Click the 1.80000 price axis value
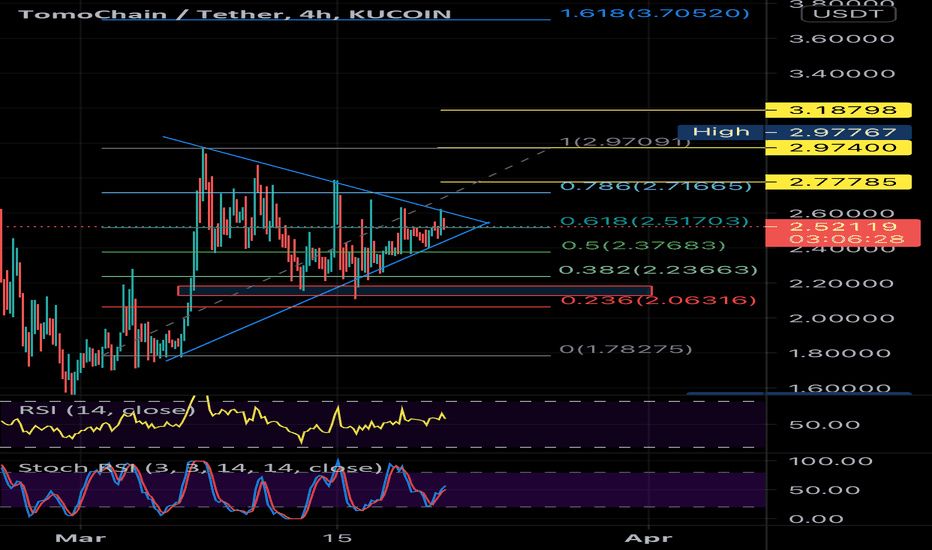Viewport: 932px width, 550px height. (x=842, y=354)
